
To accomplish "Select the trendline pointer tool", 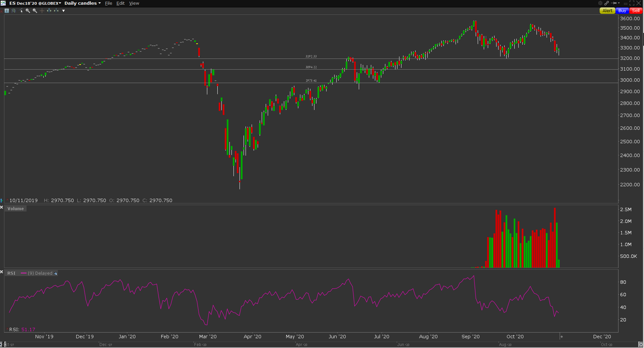I will [21, 11].
